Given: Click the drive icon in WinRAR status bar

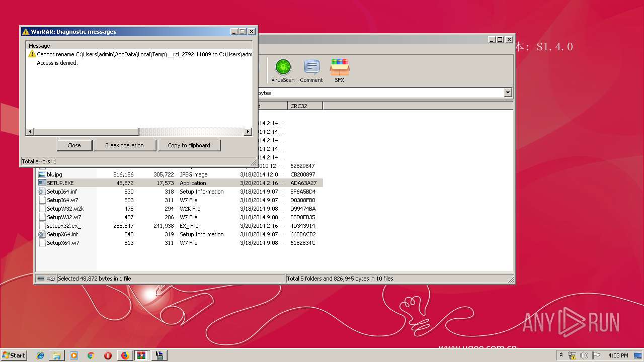Looking at the screenshot, I should 41,279.
